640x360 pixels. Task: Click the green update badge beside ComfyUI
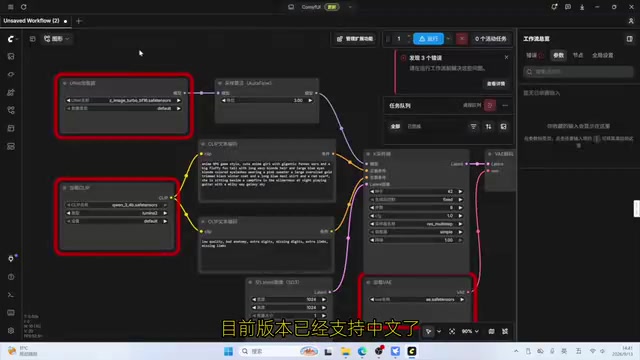coord(332,7)
